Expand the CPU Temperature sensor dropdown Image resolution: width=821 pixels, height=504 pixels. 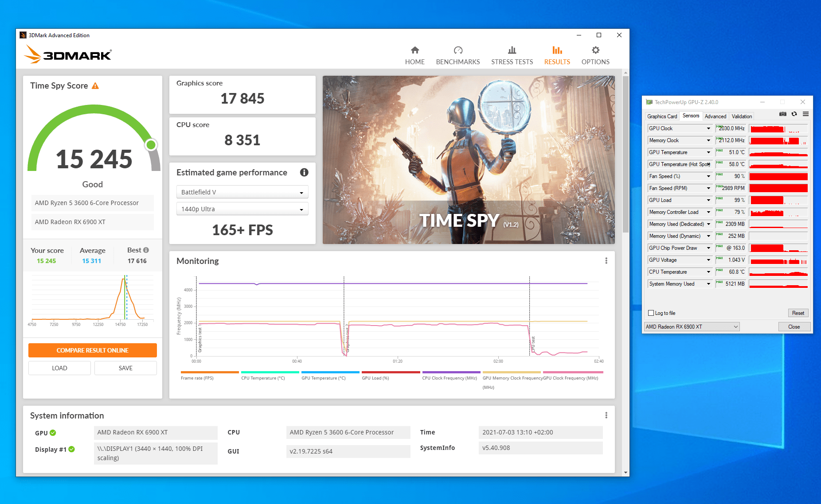[x=708, y=272]
